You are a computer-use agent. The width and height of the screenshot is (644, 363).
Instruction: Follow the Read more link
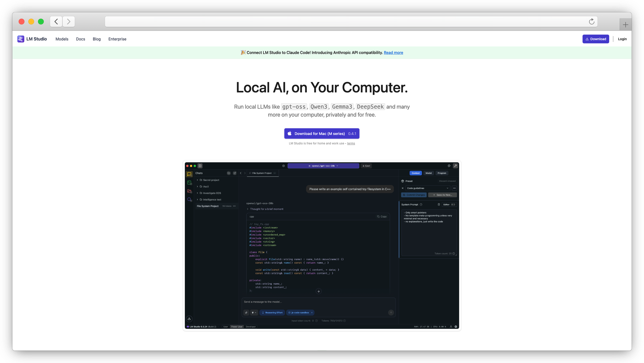[x=393, y=52]
